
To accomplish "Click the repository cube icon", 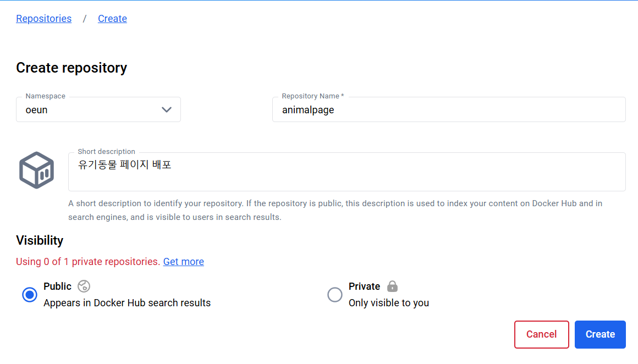I will point(37,170).
